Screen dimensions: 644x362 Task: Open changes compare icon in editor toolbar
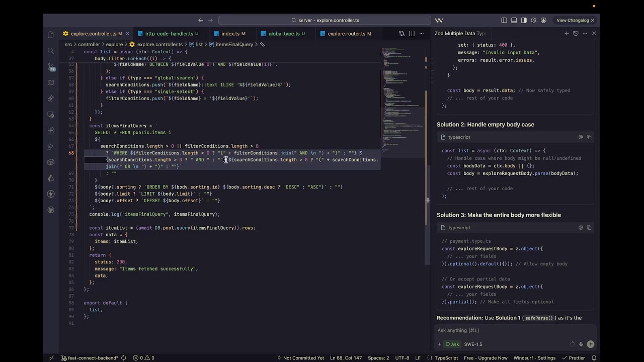pyautogui.click(x=401, y=34)
